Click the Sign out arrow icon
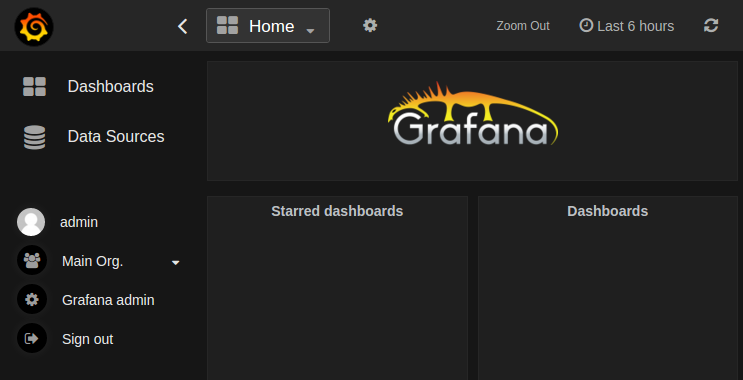 [32, 338]
